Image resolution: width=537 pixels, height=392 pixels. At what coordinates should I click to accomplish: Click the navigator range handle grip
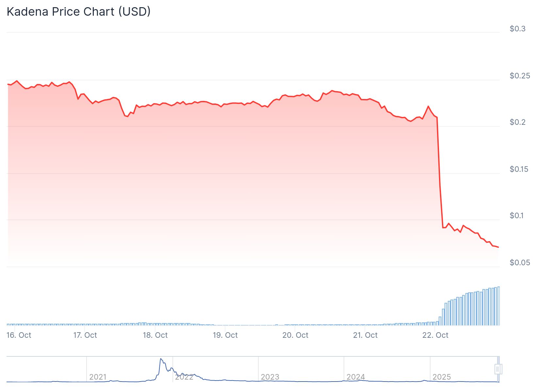coord(498,369)
